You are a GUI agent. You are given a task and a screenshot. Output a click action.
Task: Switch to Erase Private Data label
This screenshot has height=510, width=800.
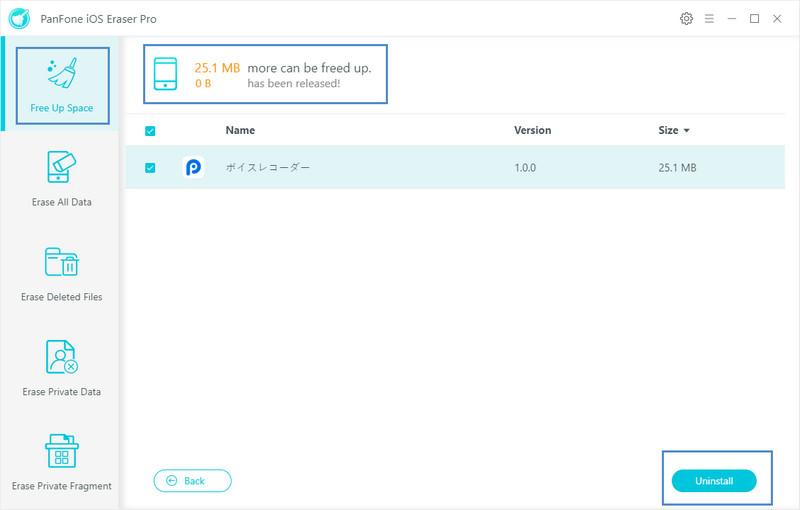click(62, 392)
